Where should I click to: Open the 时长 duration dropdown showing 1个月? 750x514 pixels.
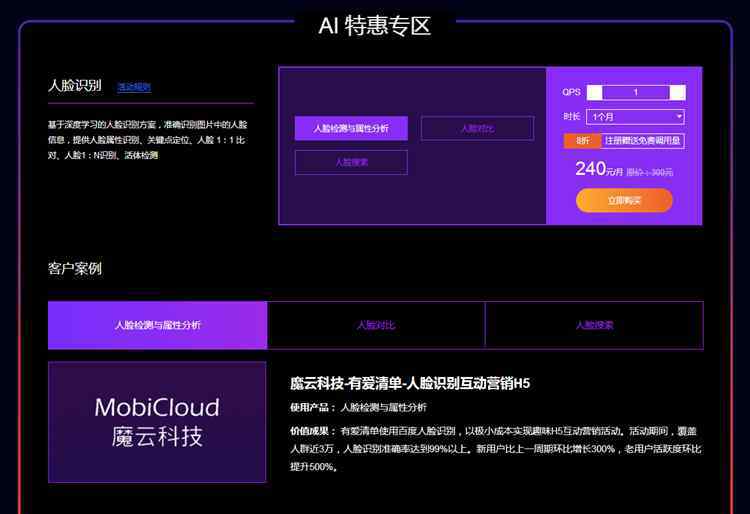(x=635, y=117)
